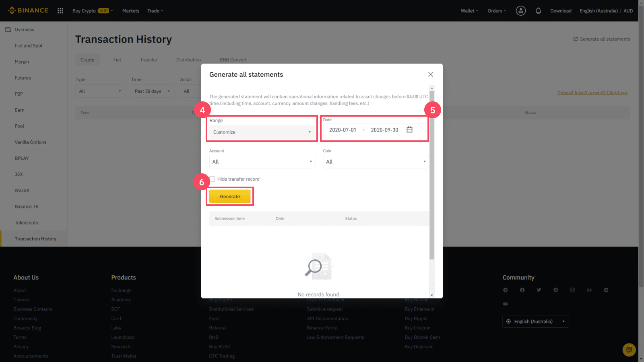The image size is (644, 362).
Task: Open Margin in sidebar
Action: pos(22,62)
